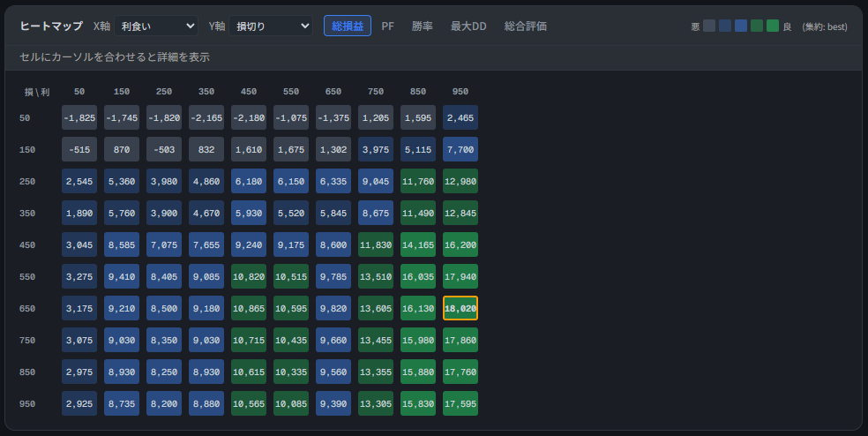Click the 17,940 heatmap cell

[x=460, y=276]
